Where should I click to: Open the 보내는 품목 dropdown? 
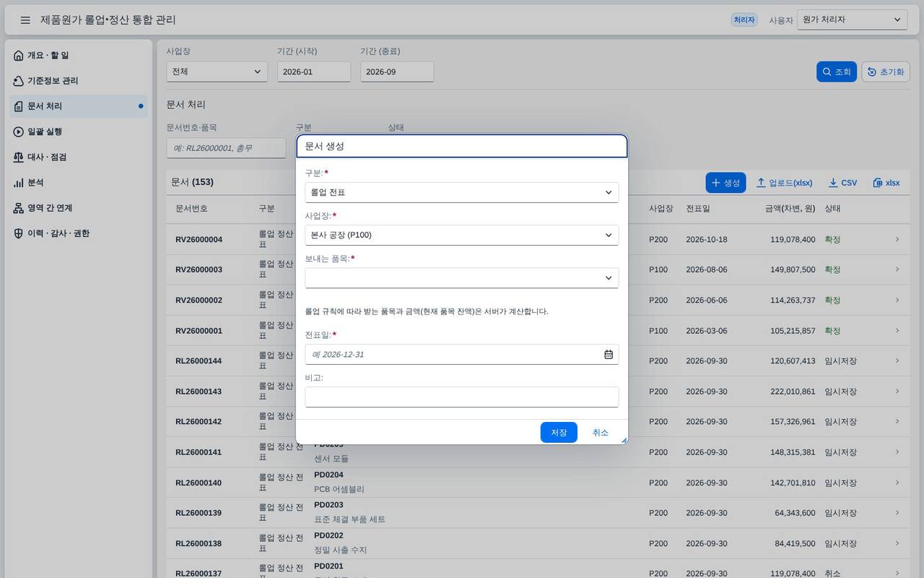coord(462,278)
